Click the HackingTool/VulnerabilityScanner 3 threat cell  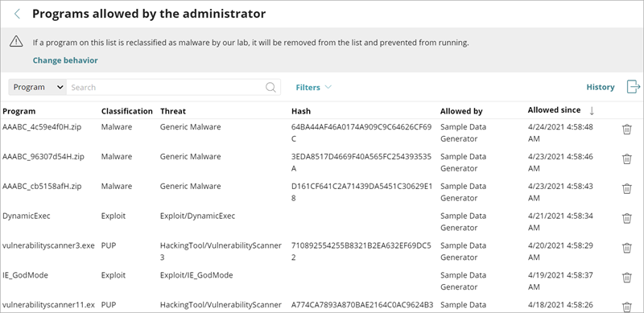(x=221, y=251)
